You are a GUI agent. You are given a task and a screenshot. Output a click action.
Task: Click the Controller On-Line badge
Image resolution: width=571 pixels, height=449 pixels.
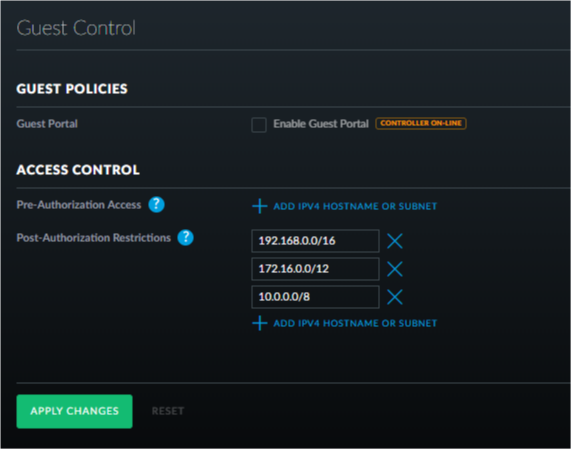pyautogui.click(x=421, y=123)
